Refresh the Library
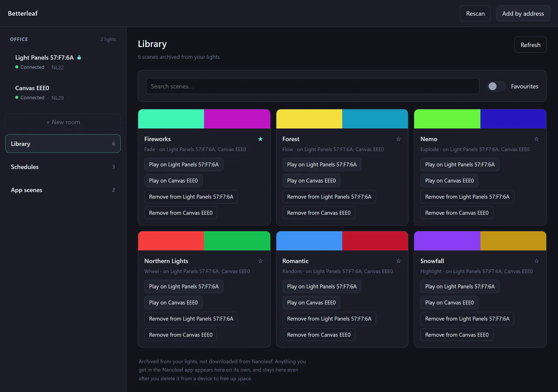The image size is (558, 392). 530,45
